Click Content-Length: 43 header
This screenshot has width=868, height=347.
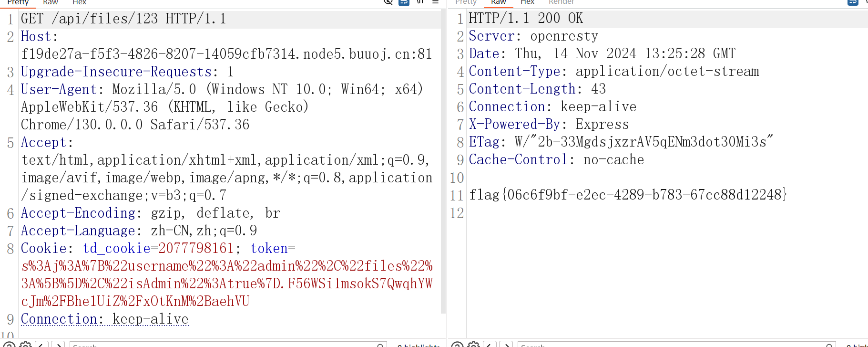click(x=537, y=89)
